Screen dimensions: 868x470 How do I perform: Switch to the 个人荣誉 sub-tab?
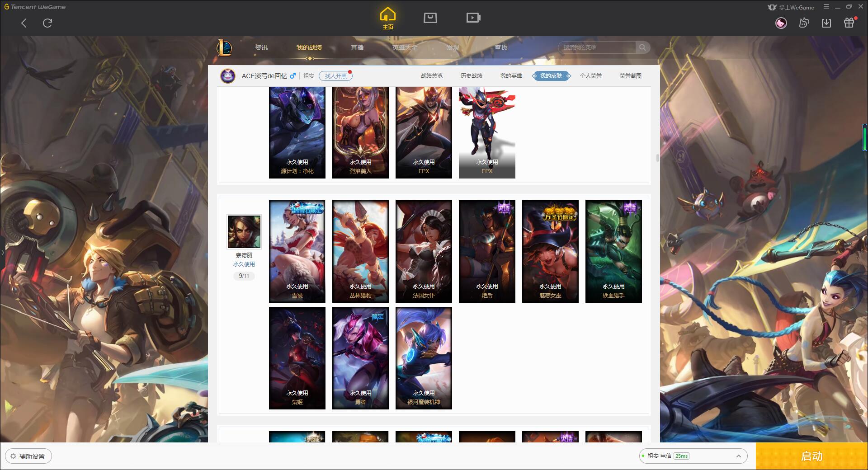[591, 76]
